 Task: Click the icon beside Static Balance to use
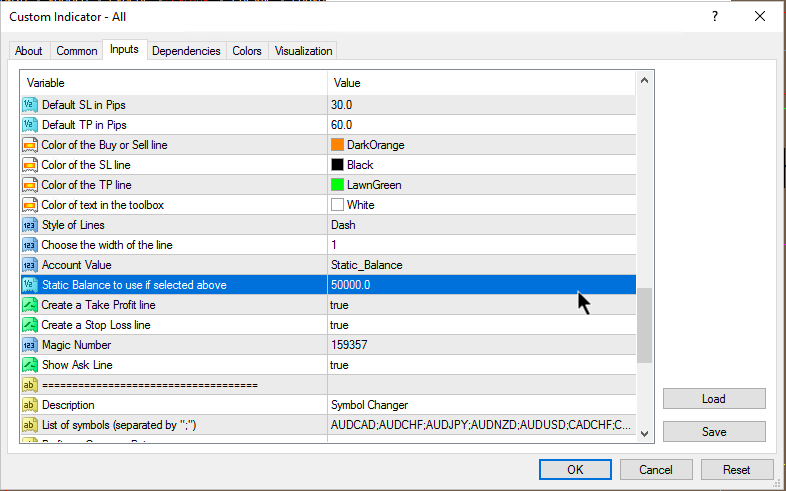(x=30, y=285)
